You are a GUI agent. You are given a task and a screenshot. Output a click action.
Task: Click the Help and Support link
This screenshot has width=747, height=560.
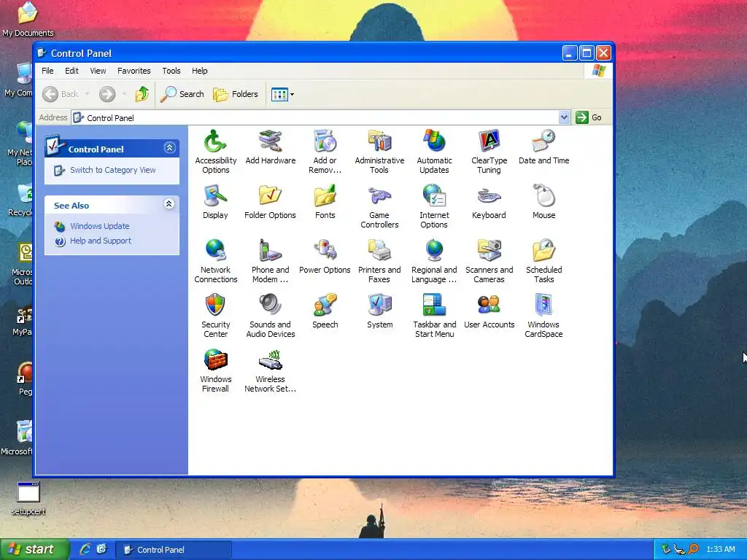pos(101,241)
